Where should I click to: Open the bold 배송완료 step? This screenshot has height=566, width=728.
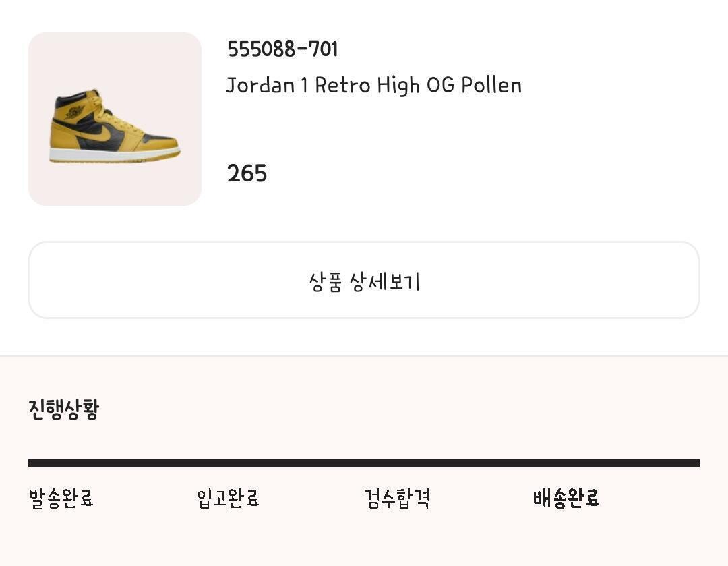[x=566, y=499]
